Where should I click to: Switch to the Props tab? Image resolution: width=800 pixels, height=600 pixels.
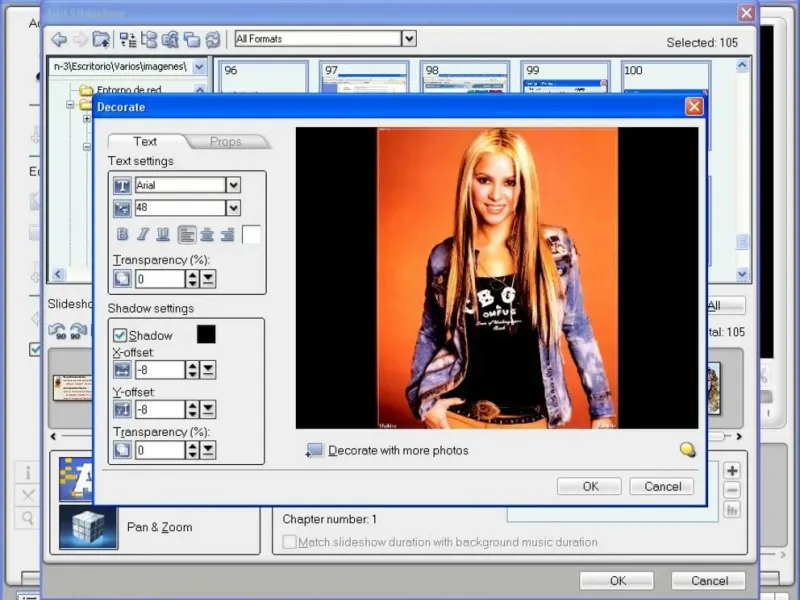coord(226,142)
